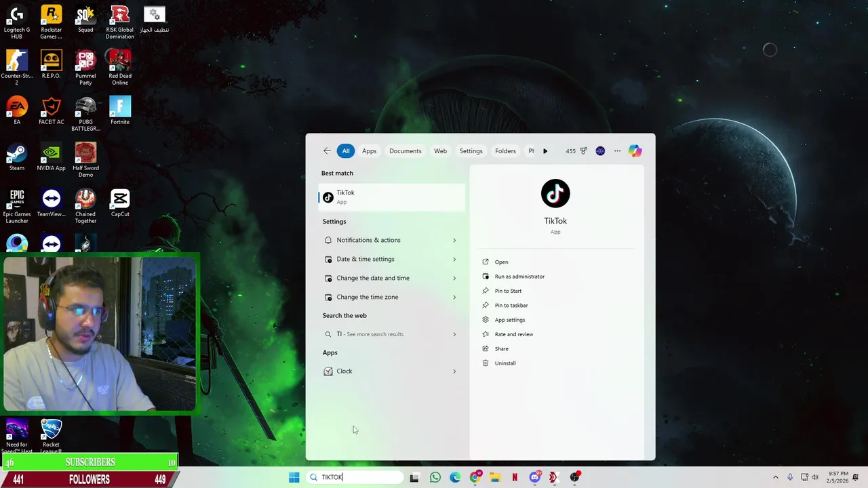The width and height of the screenshot is (868, 488).
Task: Select the Logitech G HUB shortcut
Action: click(x=17, y=22)
